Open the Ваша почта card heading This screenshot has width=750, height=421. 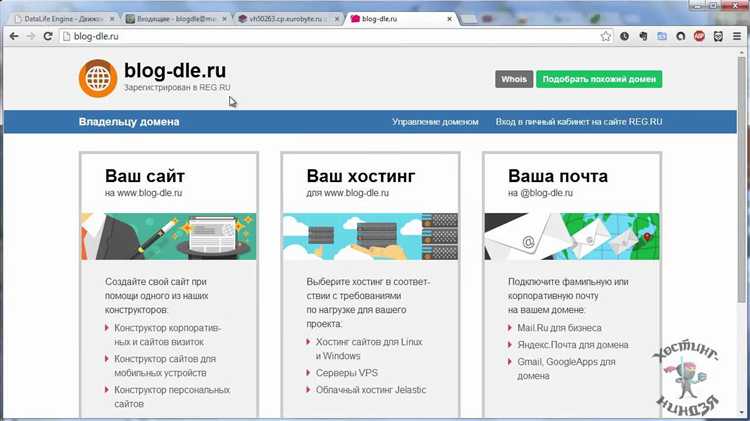(x=558, y=176)
